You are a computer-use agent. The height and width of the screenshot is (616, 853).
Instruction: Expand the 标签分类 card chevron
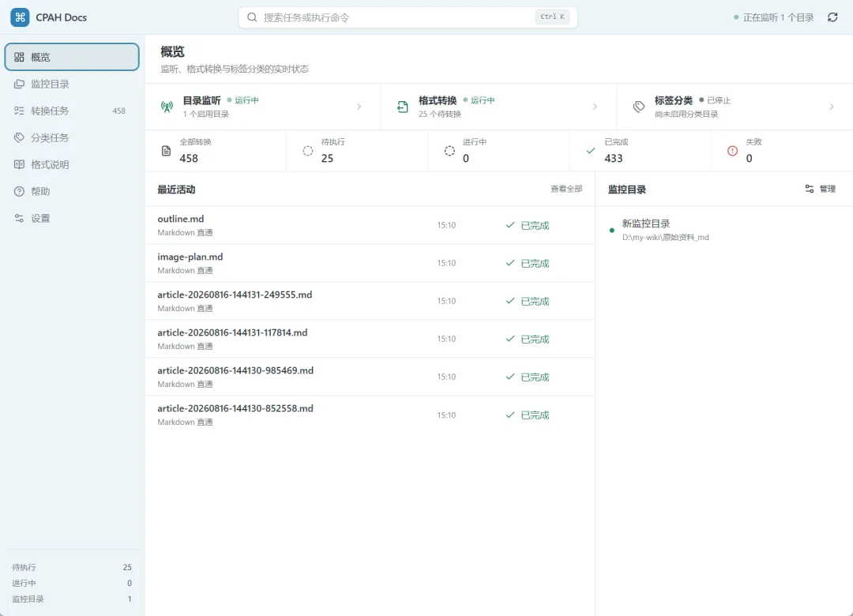(x=831, y=107)
